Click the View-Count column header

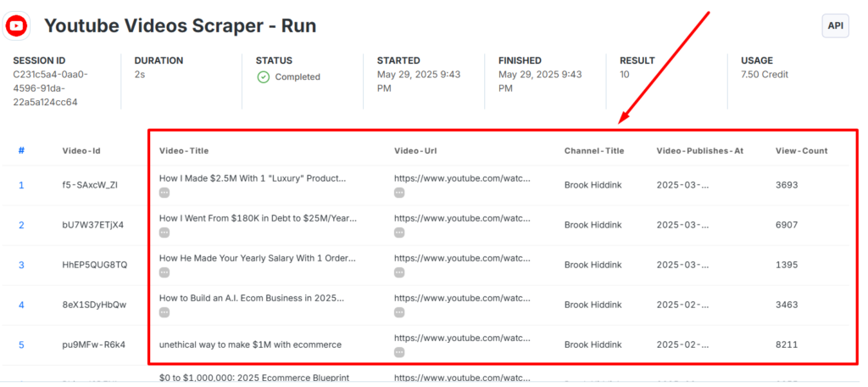coord(802,151)
